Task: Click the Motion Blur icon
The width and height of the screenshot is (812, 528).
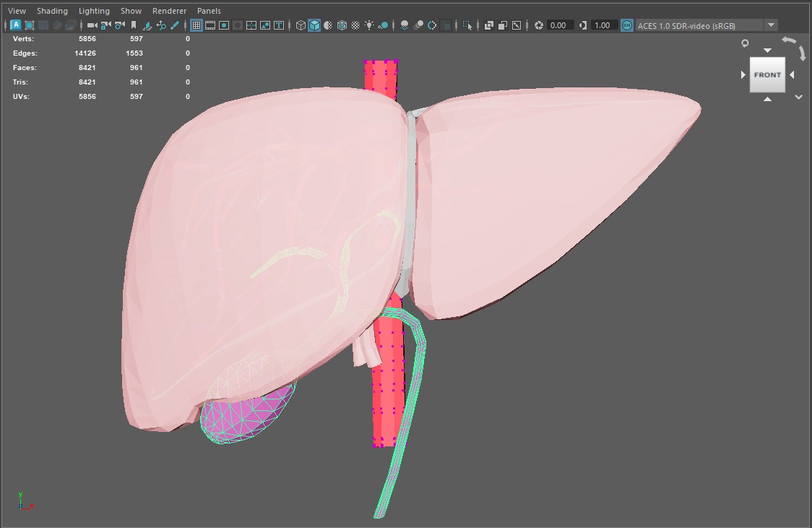Action: click(x=418, y=25)
